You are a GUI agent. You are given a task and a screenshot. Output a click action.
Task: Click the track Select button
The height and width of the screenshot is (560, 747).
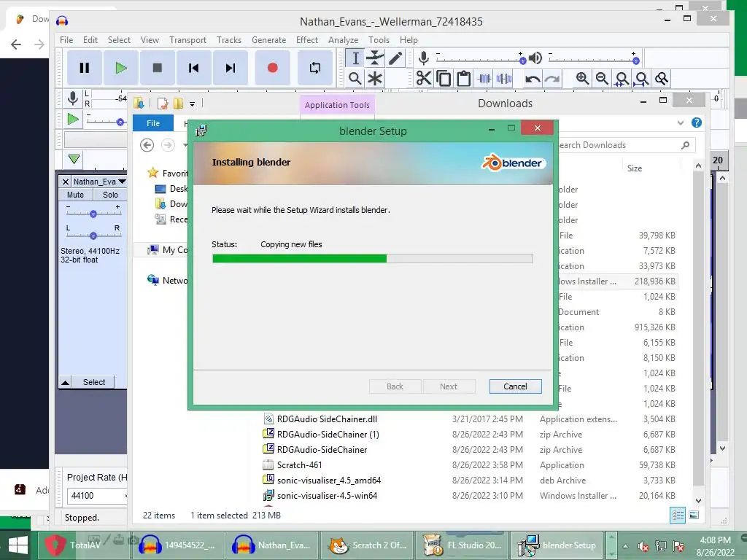tap(94, 382)
